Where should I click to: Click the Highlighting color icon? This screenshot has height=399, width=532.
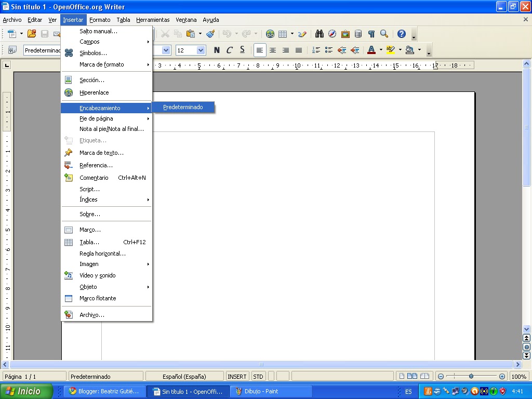point(391,50)
